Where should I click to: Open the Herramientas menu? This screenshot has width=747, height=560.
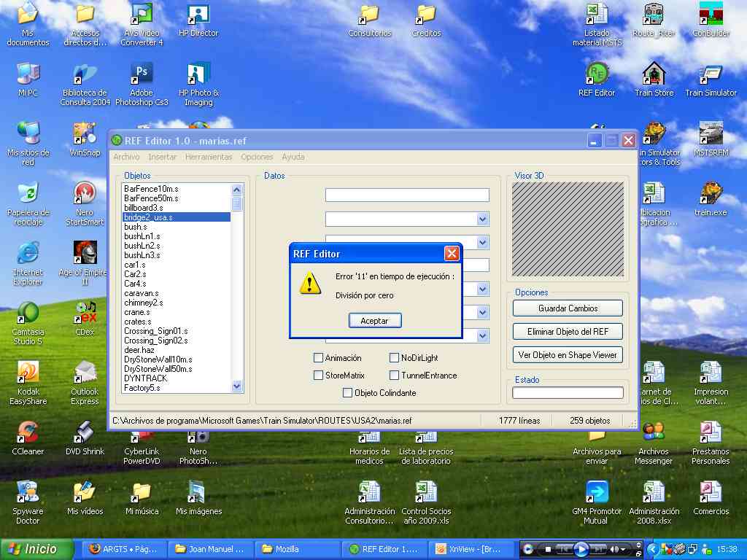209,157
